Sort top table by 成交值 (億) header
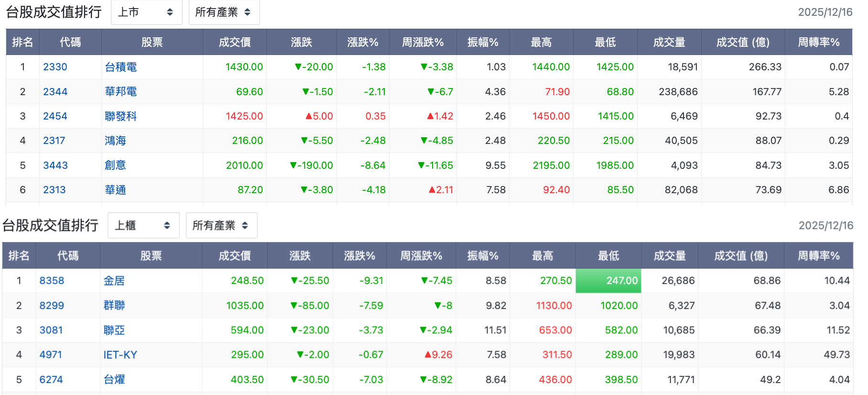Viewport: 868px width, 395px height. pos(743,42)
